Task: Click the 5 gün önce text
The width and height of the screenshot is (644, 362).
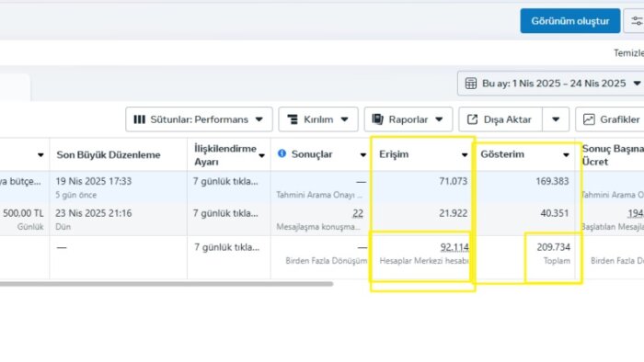Action: [76, 195]
